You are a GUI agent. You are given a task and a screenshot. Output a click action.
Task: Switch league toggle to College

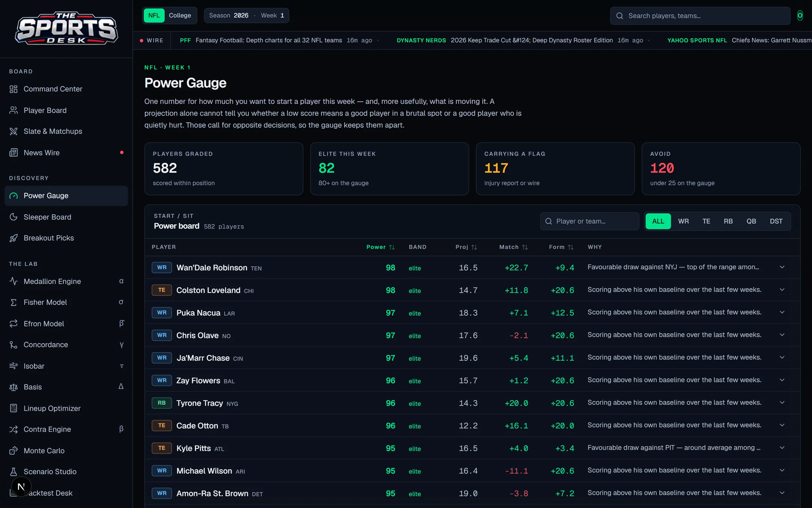coord(180,15)
